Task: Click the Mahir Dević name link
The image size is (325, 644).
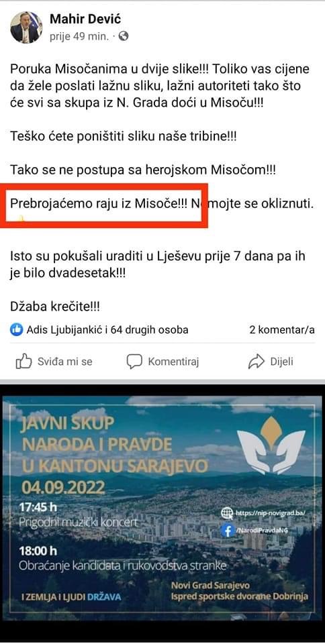Action: 85,19
